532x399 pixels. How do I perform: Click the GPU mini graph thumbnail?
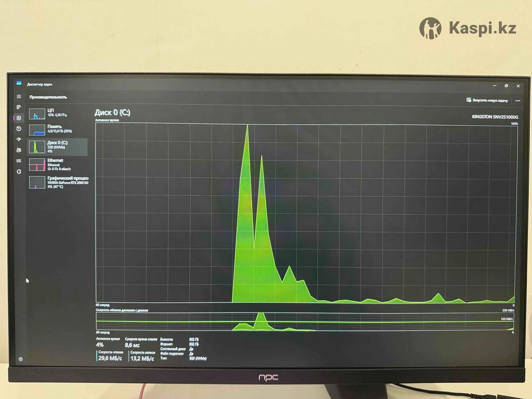click(x=37, y=182)
